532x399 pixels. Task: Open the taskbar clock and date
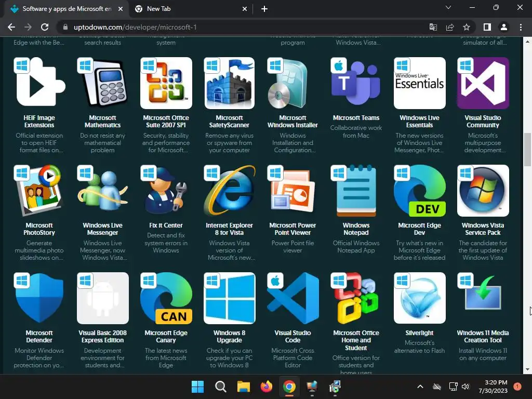493,387
